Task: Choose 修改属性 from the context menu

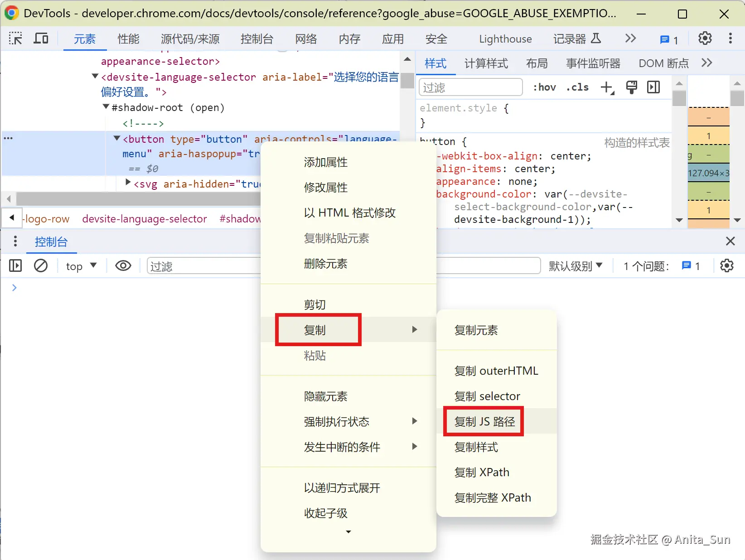Action: (x=348, y=188)
